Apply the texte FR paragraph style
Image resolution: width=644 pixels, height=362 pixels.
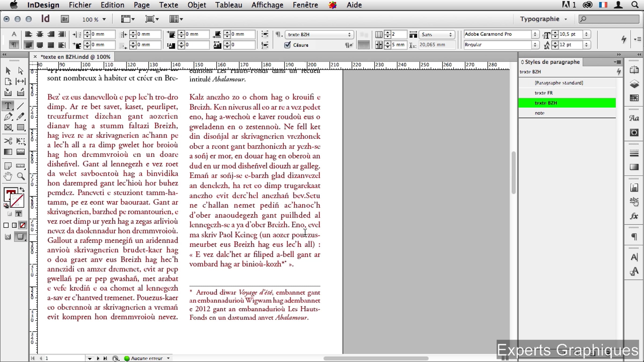567,93
